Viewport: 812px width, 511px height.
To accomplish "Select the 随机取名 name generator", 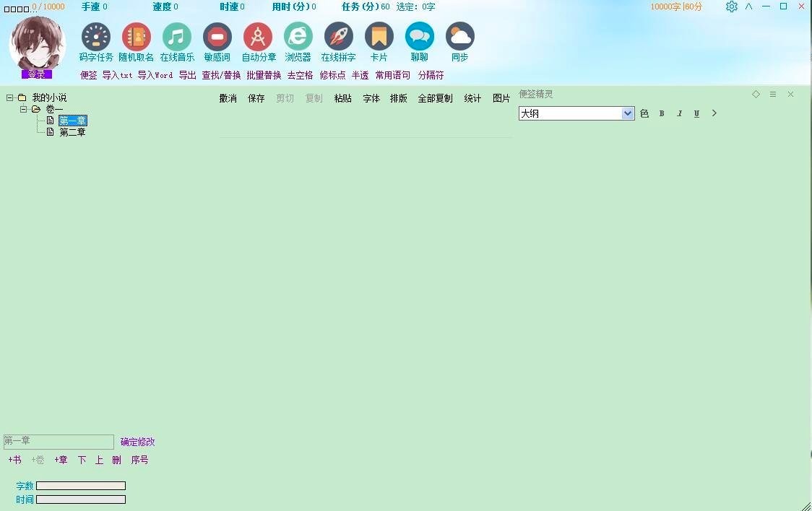I will pos(136,38).
